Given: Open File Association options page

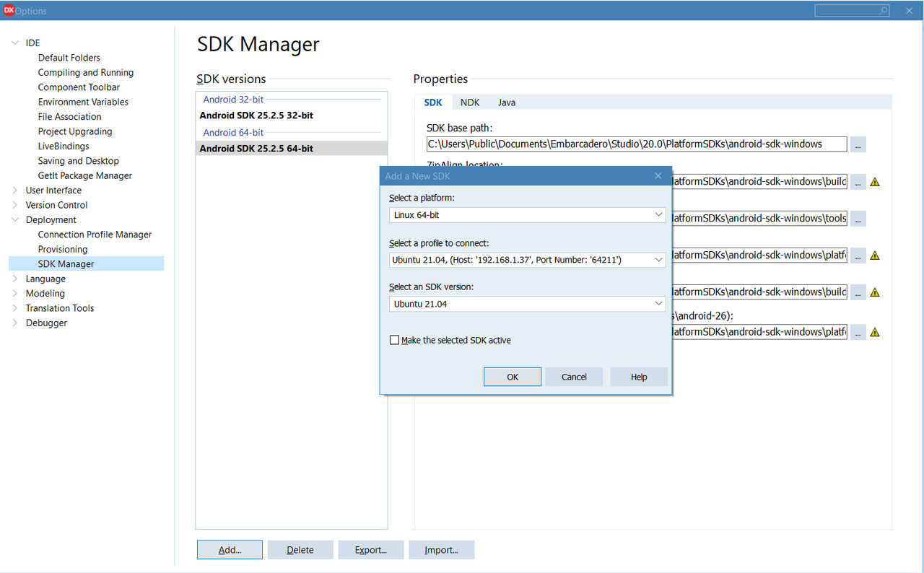Looking at the screenshot, I should tap(70, 117).
